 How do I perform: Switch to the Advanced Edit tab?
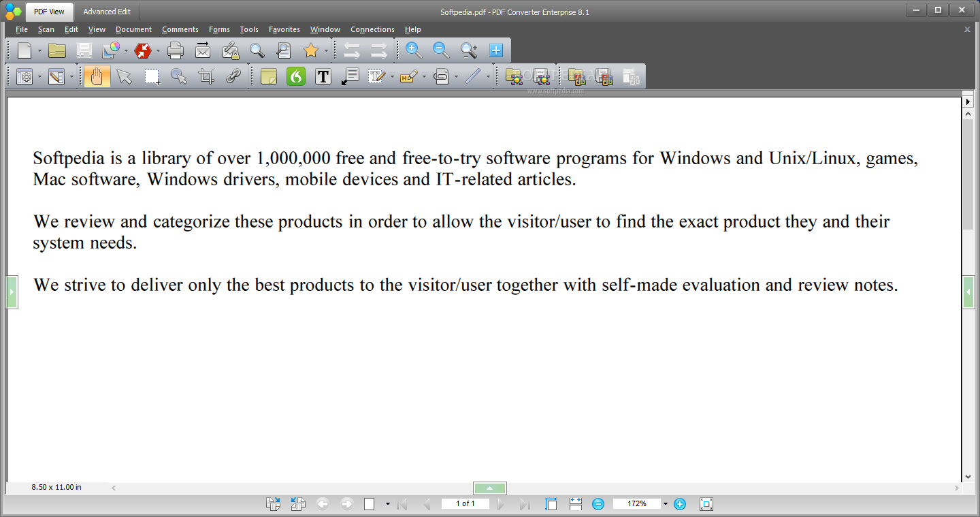click(107, 12)
